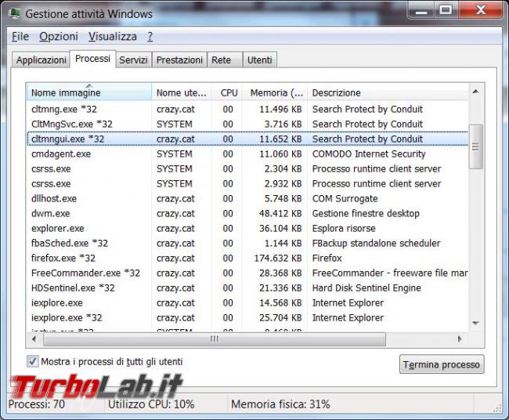Maximize the Gestione attività Windows window
The image size is (509, 420).
[x=446, y=10]
